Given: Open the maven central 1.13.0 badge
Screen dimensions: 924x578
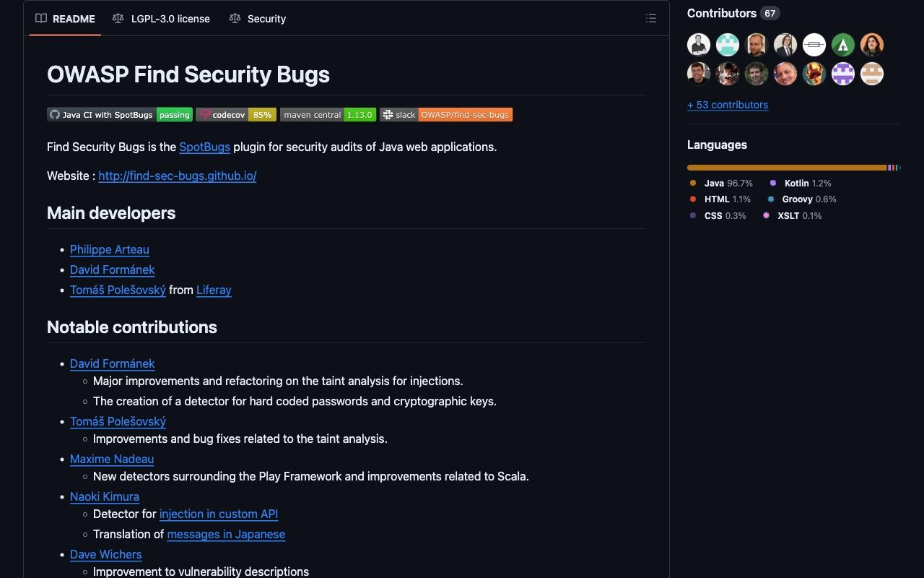Looking at the screenshot, I should [x=328, y=115].
